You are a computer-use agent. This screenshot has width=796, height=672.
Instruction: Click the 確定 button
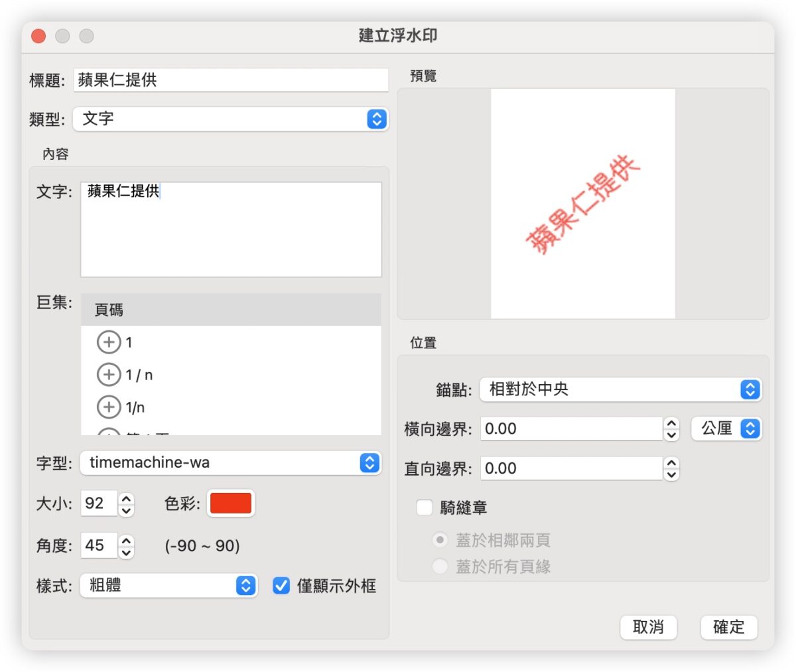click(729, 627)
